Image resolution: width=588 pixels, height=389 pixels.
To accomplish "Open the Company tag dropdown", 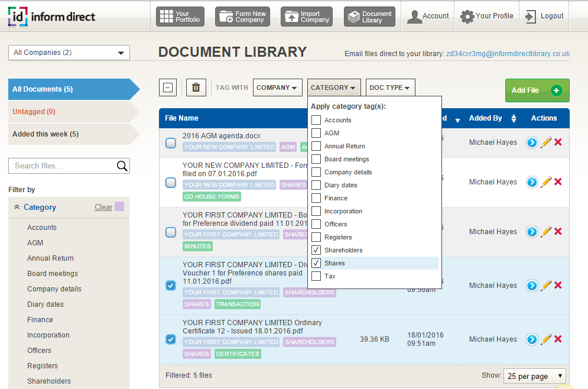I will tap(277, 87).
